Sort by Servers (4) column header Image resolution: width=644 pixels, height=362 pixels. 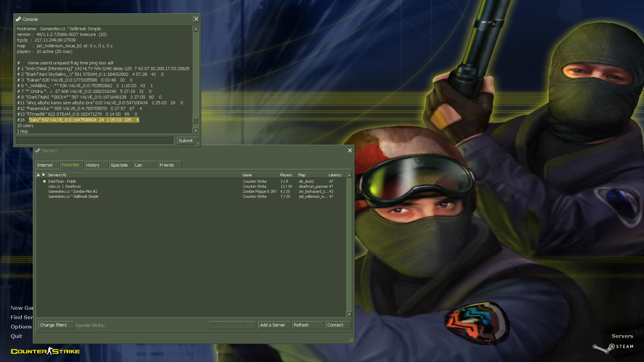point(144,175)
